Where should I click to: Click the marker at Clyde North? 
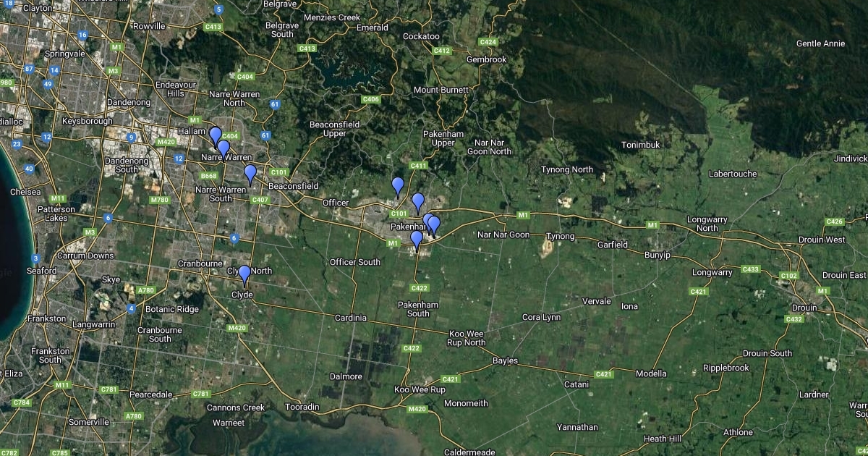(x=244, y=274)
